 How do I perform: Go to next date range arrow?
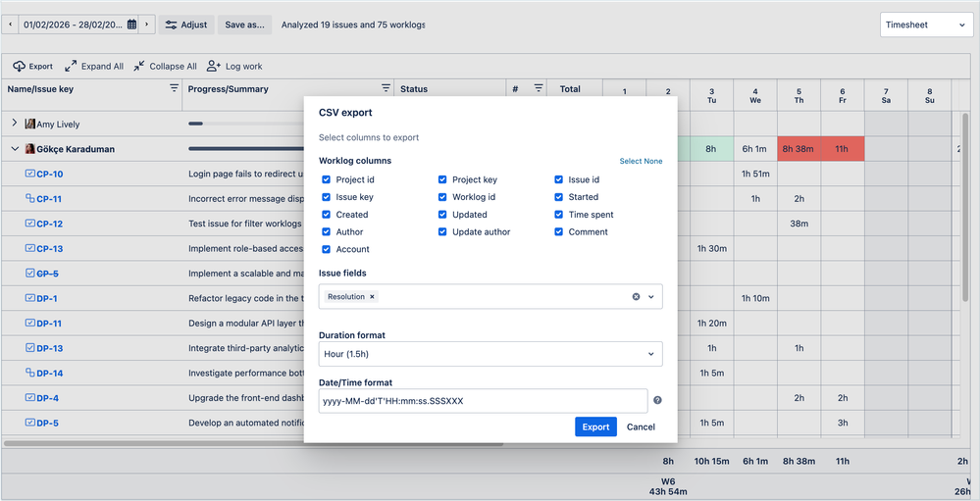[146, 25]
